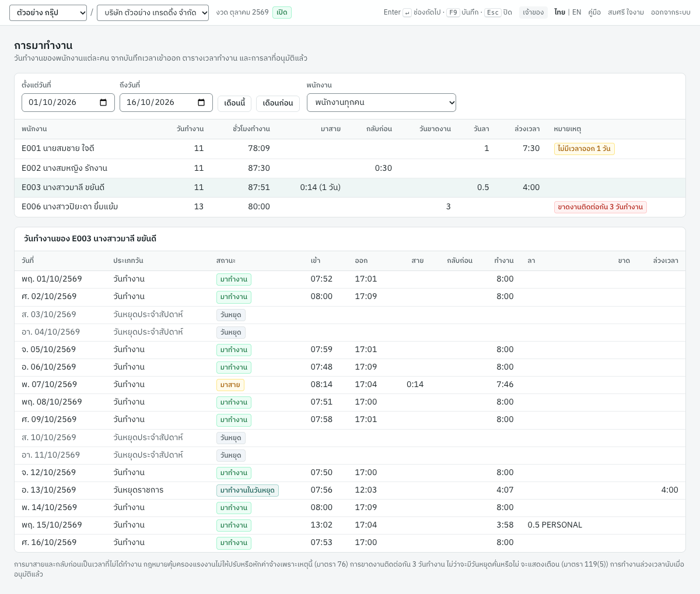
Task: Click the 13:02 check-in time
Action: (321, 525)
